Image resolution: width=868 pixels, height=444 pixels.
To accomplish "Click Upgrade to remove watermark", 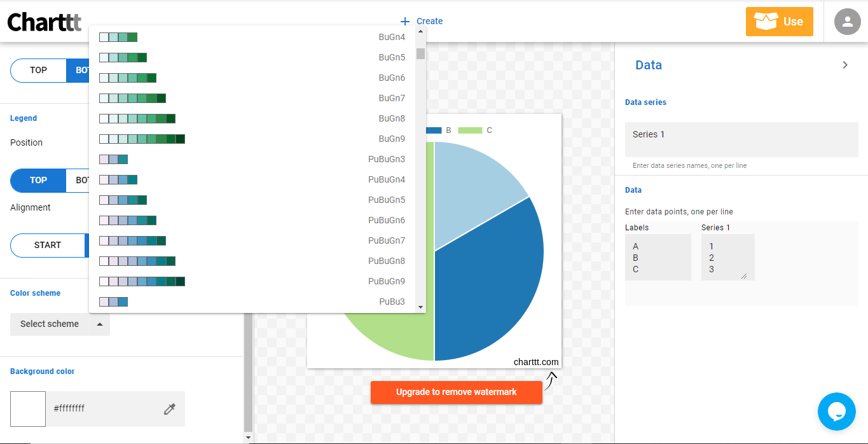I will 456,392.
